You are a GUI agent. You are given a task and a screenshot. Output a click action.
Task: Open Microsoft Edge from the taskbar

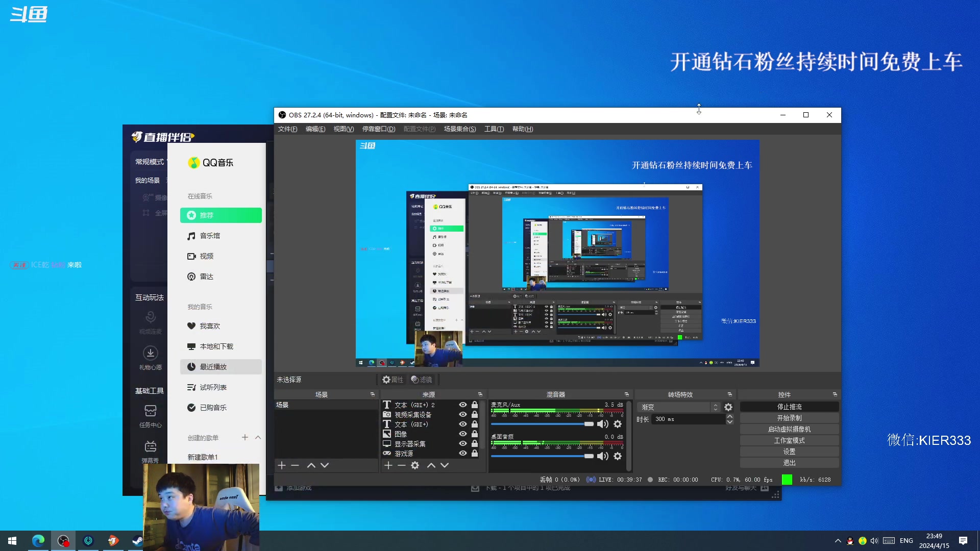[38, 541]
